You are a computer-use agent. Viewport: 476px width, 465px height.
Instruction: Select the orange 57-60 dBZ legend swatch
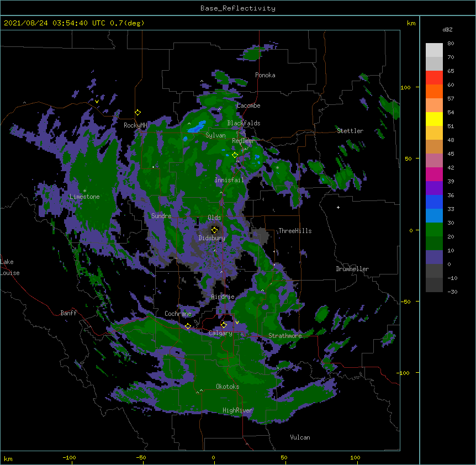point(434,91)
